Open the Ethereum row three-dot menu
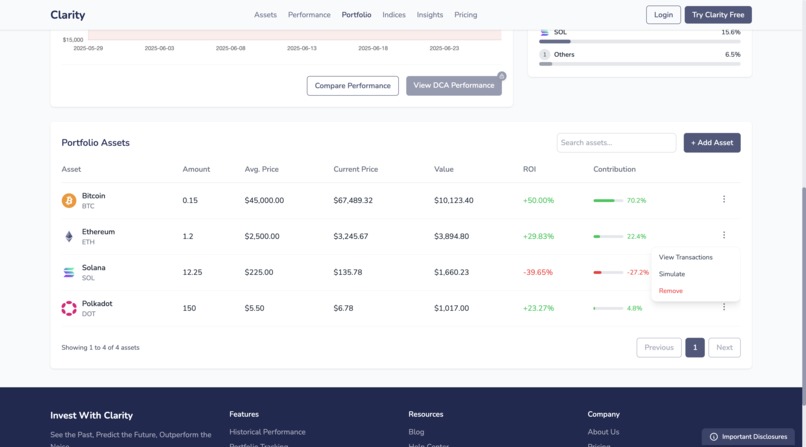The height and width of the screenshot is (447, 806). pos(724,235)
